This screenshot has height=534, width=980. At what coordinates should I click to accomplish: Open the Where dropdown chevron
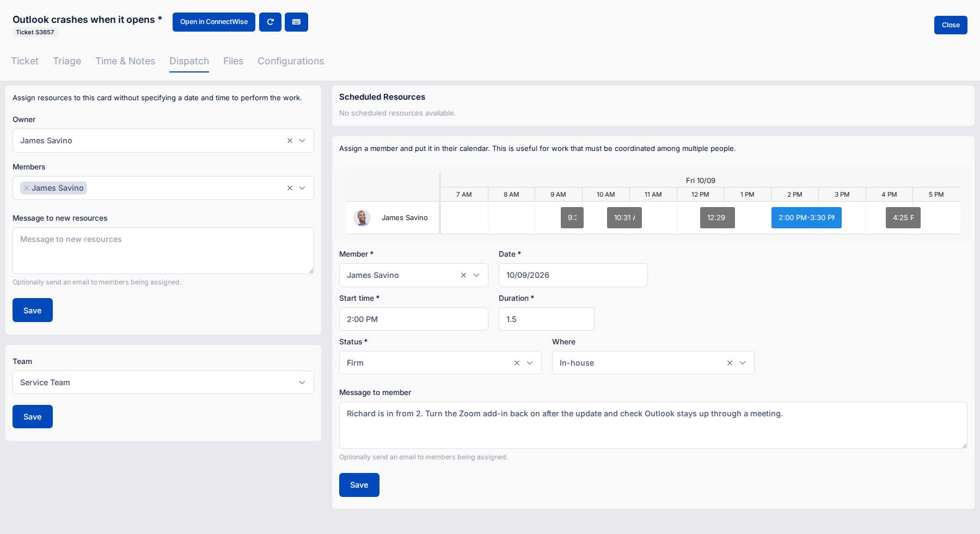pyautogui.click(x=743, y=363)
